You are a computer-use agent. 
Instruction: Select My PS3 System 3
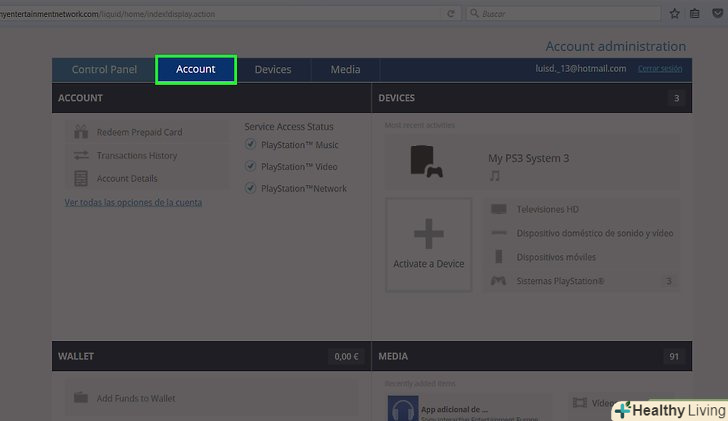coord(528,158)
